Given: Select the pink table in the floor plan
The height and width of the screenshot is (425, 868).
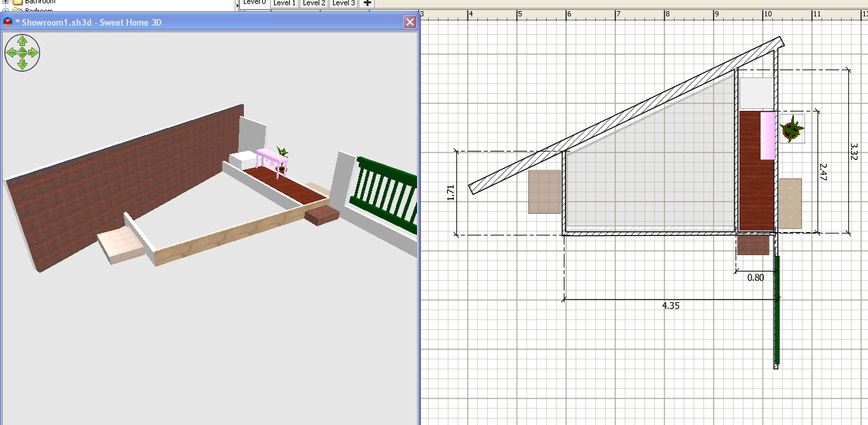Looking at the screenshot, I should [768, 135].
